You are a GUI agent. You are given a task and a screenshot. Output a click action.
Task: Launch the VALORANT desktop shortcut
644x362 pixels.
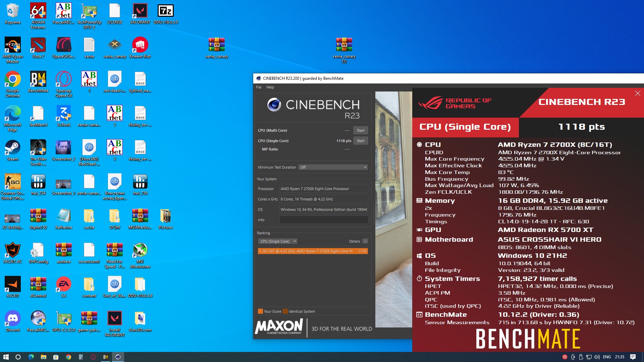tap(140, 13)
